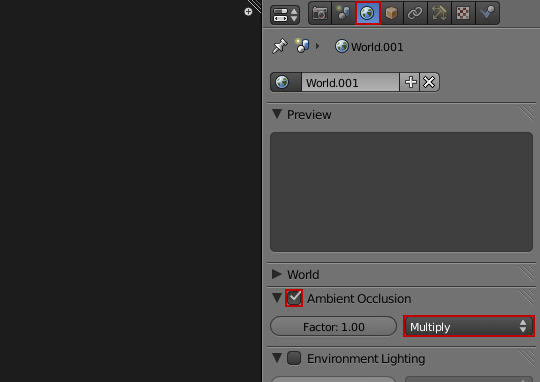Open Texture properties checkerboard tab
Viewport: 540px width, 382px height.
tap(463, 13)
